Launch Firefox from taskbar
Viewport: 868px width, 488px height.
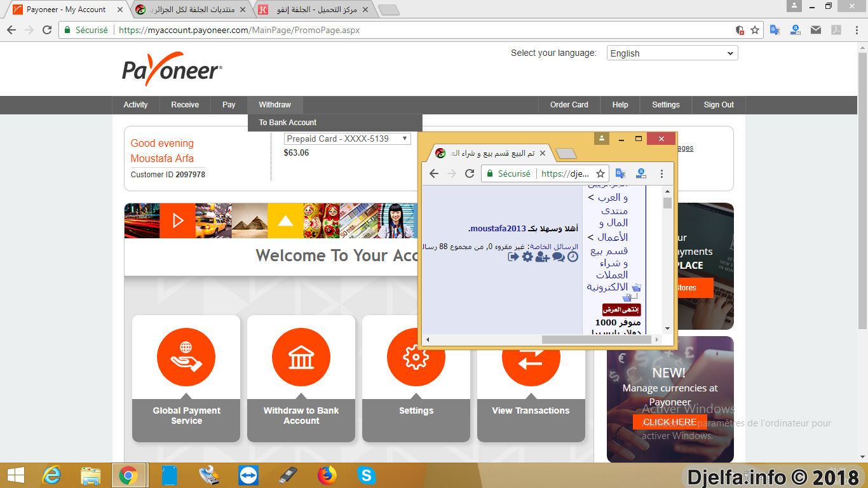327,475
